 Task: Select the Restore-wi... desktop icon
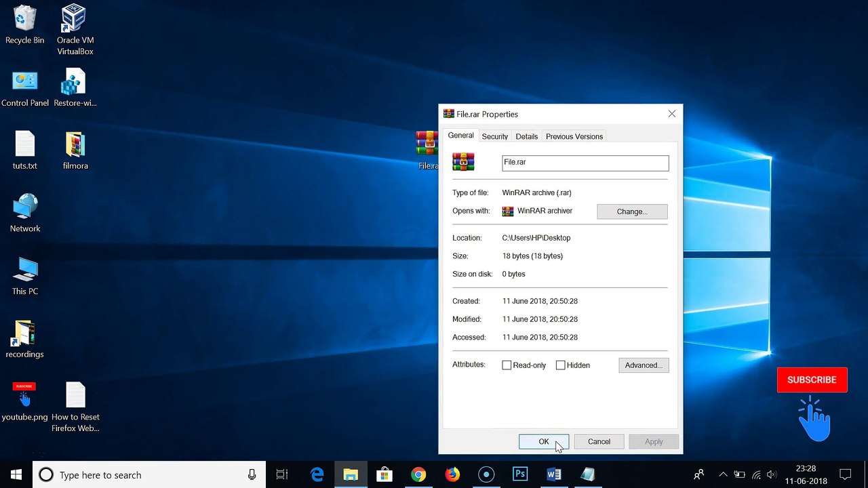click(75, 88)
